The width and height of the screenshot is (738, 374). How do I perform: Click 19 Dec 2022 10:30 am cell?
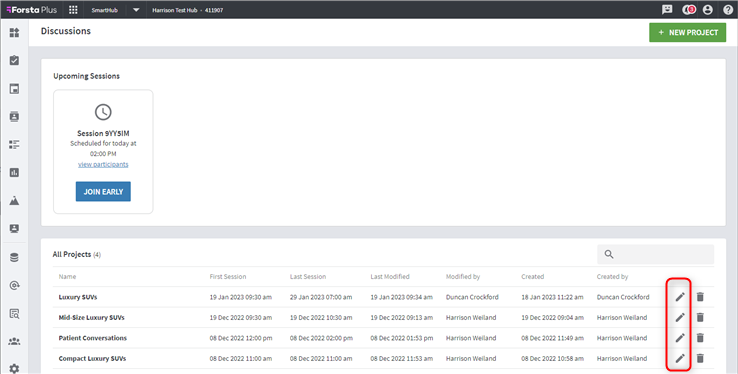(x=321, y=318)
